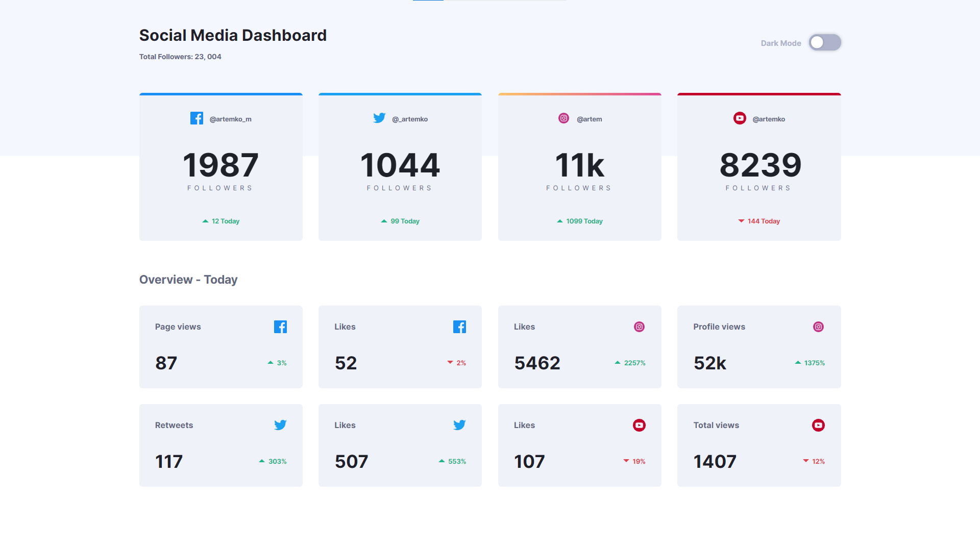Click the Facebook icon beside the 52 Likes stat
980x551 pixels.
(460, 327)
